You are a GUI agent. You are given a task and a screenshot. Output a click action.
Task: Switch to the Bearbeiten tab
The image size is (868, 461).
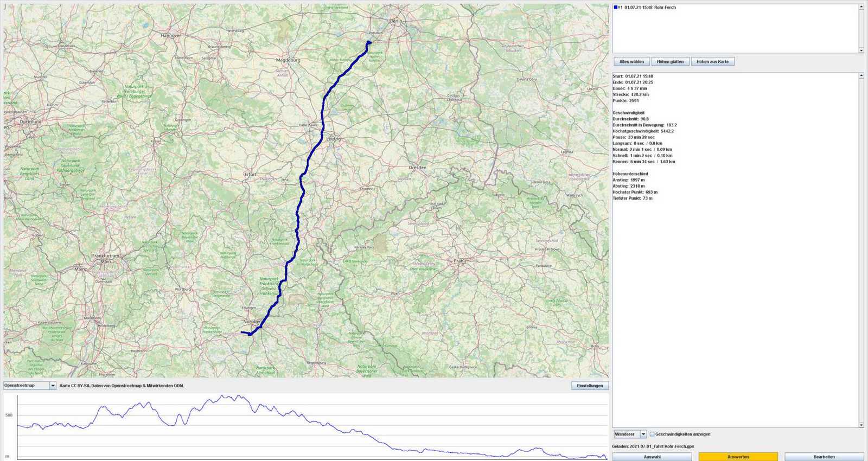(x=824, y=457)
